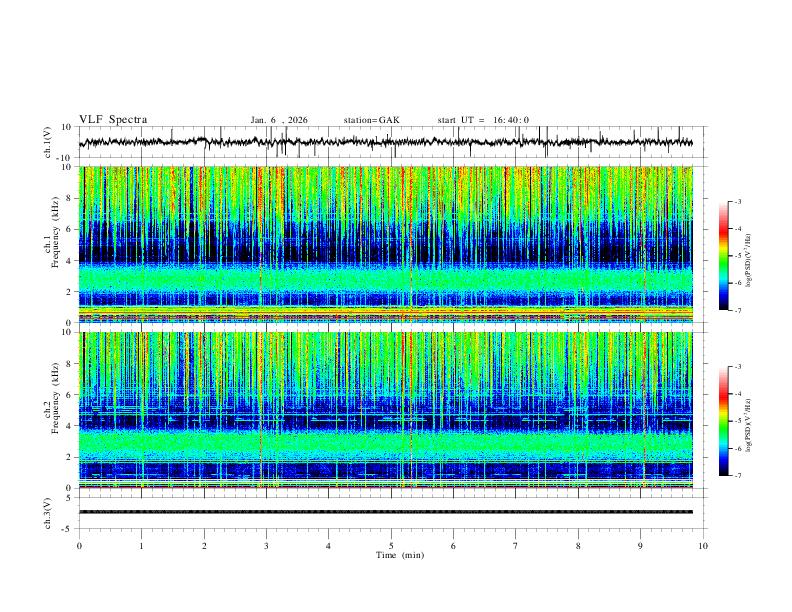This screenshot has height=612, width=792.
Task: Click time axis tick label "1"
Action: click(141, 546)
